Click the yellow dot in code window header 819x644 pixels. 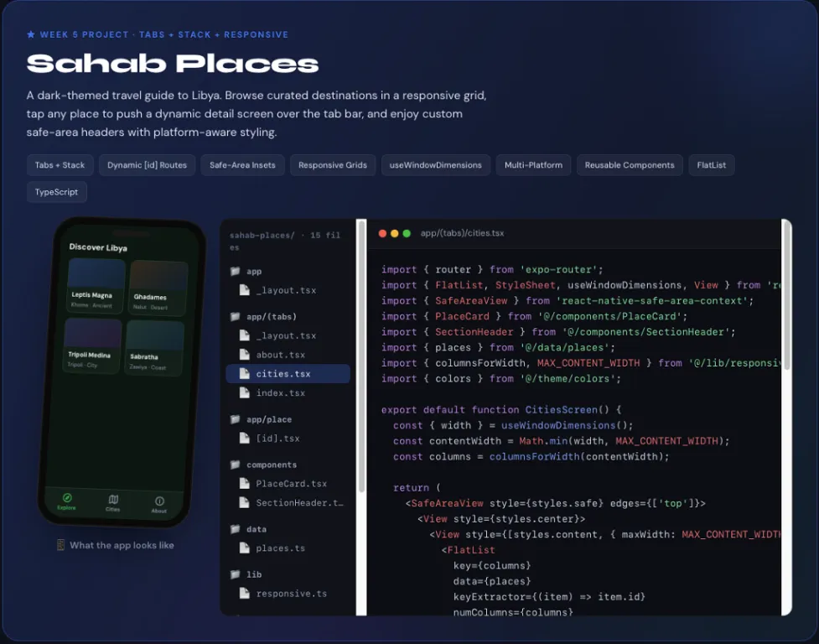pos(394,233)
